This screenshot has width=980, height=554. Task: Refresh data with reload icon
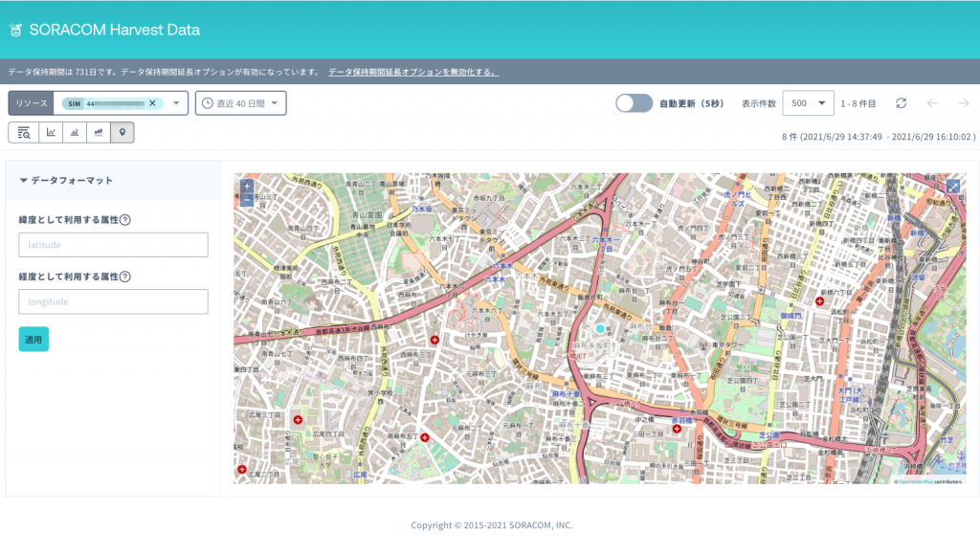click(901, 103)
